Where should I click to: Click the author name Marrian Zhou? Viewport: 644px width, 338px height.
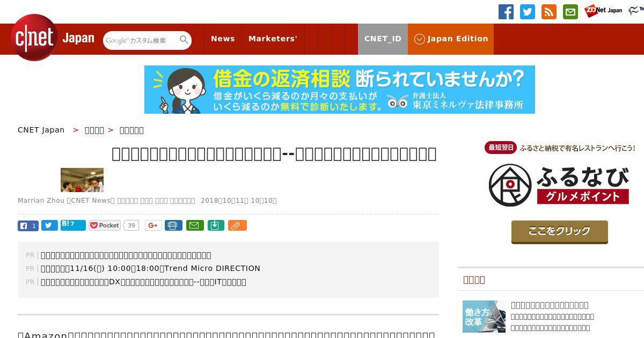tap(41, 201)
